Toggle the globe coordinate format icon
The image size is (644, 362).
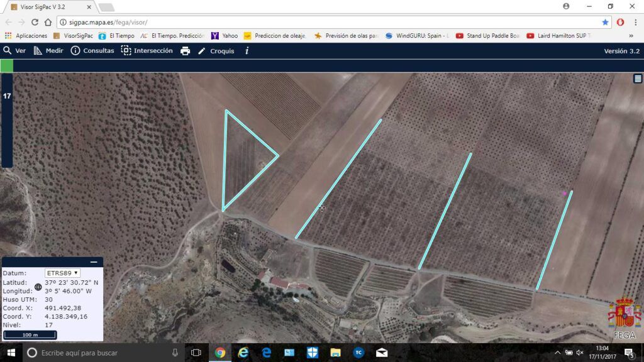click(x=38, y=287)
